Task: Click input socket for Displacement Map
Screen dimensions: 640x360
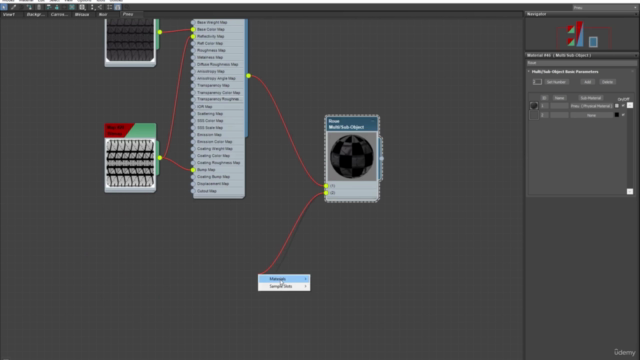Action: click(193, 184)
